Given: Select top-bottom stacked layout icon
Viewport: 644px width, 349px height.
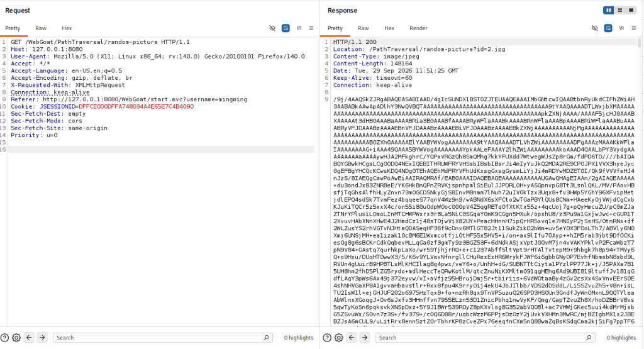Looking at the screenshot, I should click(620, 10).
